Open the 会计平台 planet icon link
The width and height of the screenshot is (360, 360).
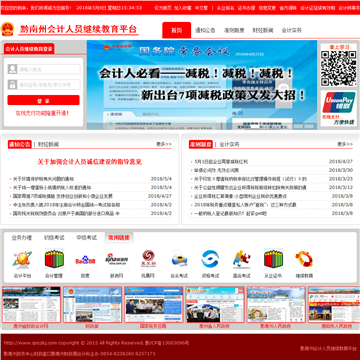coord(22,260)
